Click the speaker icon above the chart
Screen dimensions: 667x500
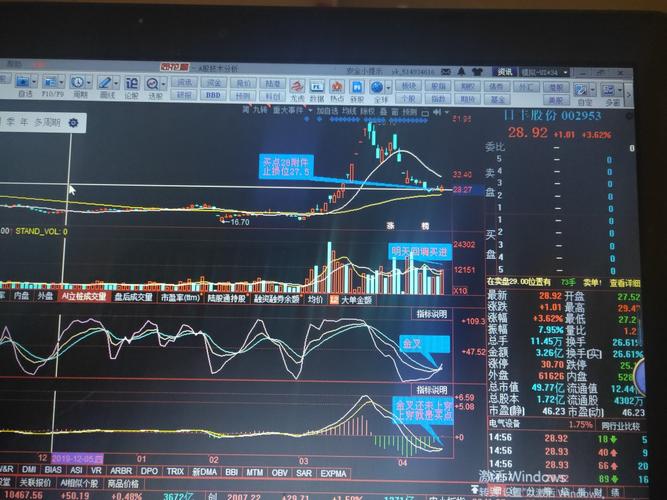pos(437,112)
